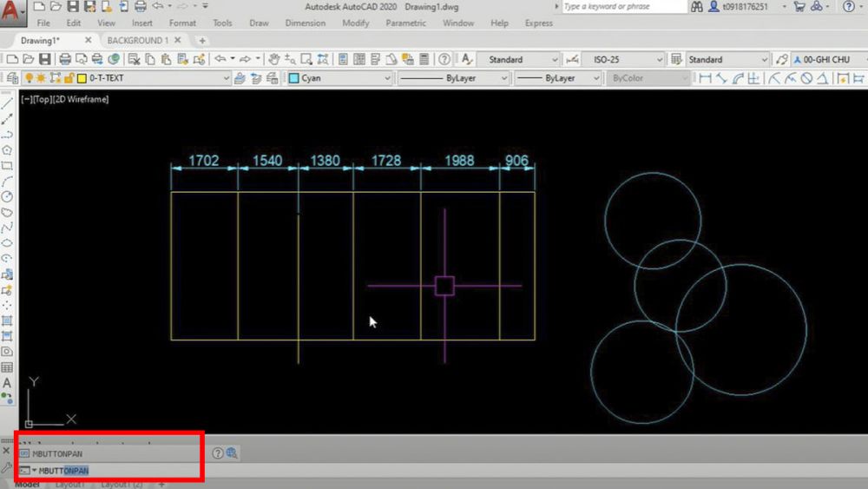Click the cyan color swatch in color control
The height and width of the screenshot is (489, 868).
[x=294, y=78]
